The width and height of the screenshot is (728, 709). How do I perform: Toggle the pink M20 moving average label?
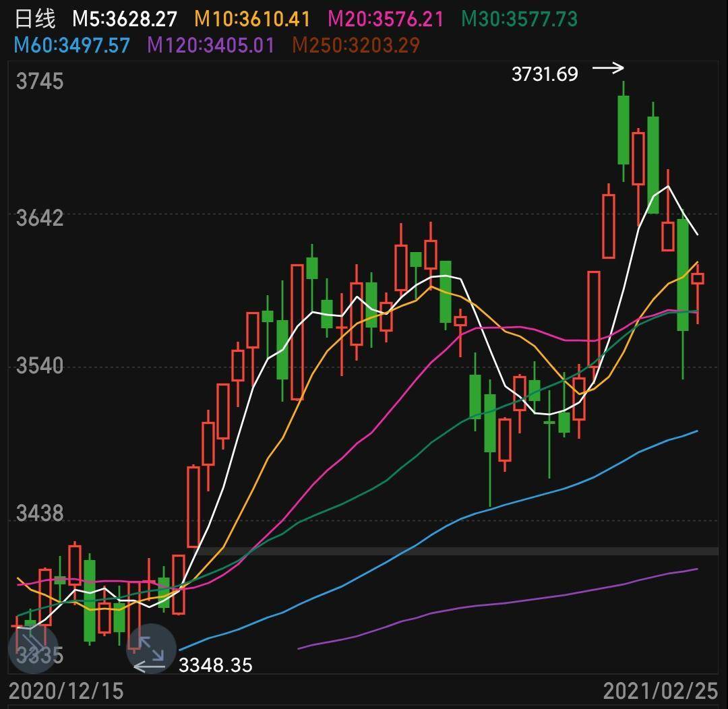pyautogui.click(x=386, y=19)
